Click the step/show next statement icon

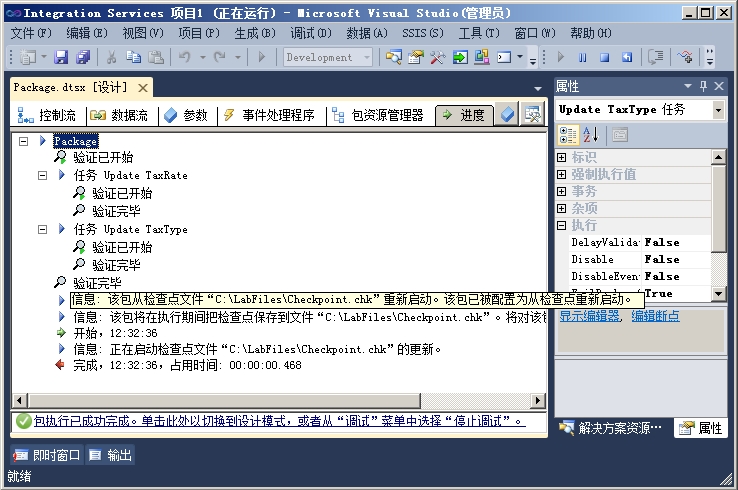pos(656,57)
